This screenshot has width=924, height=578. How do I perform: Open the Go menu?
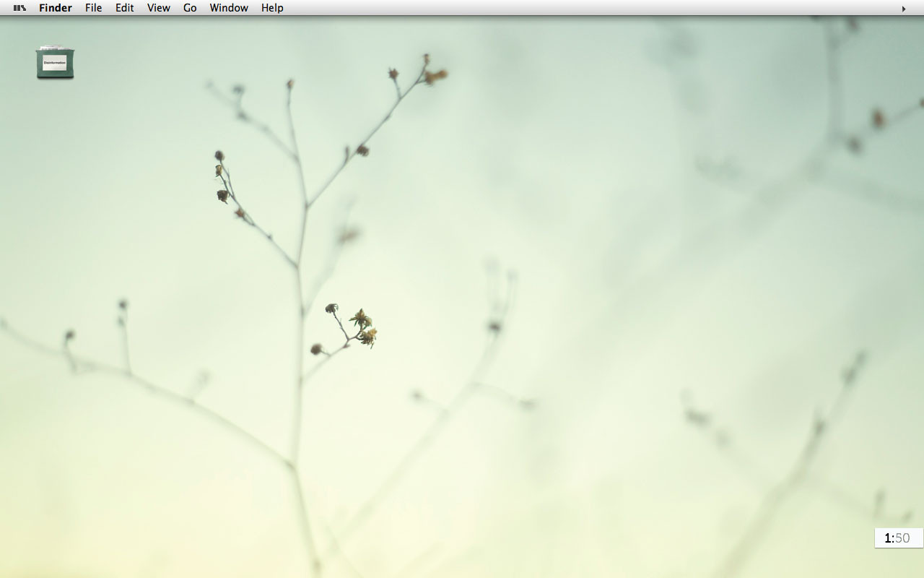(190, 8)
